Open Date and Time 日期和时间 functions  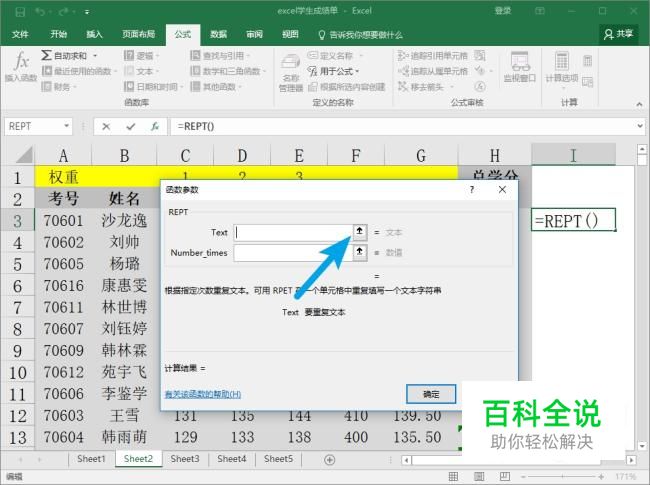pyautogui.click(x=153, y=87)
